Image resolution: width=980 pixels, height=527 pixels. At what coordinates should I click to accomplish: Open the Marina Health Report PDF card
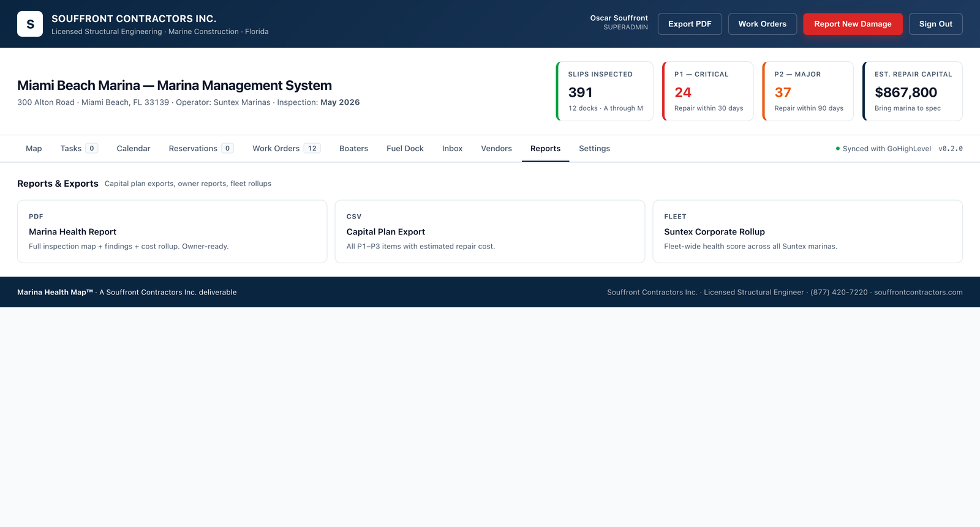tap(172, 231)
